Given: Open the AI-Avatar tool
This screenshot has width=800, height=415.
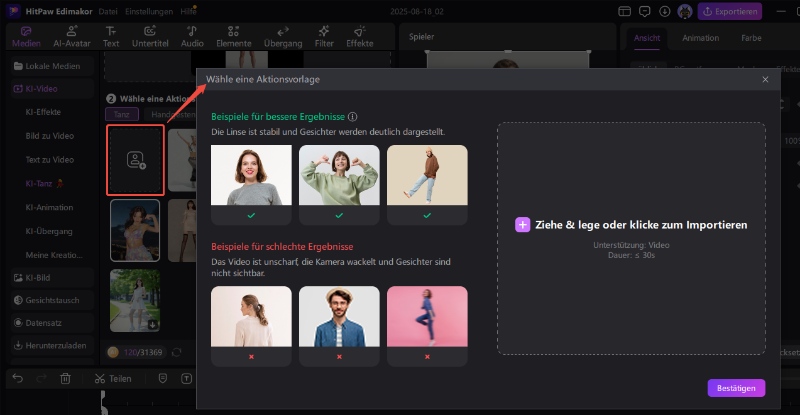Looking at the screenshot, I should click(72, 37).
